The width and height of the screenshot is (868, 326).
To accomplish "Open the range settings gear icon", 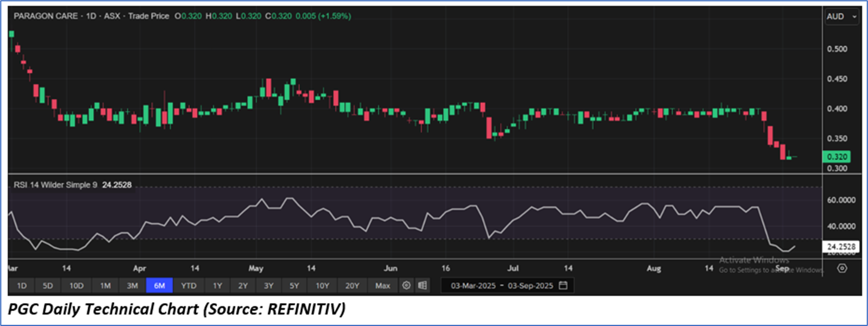I will (x=406, y=285).
